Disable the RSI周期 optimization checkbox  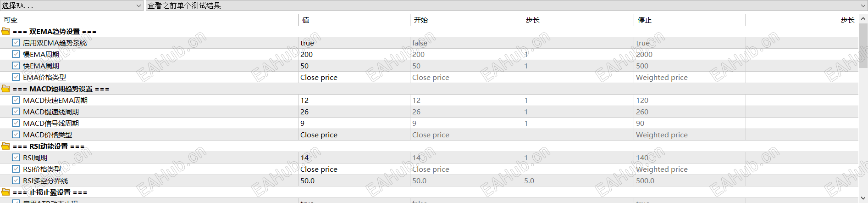point(16,158)
